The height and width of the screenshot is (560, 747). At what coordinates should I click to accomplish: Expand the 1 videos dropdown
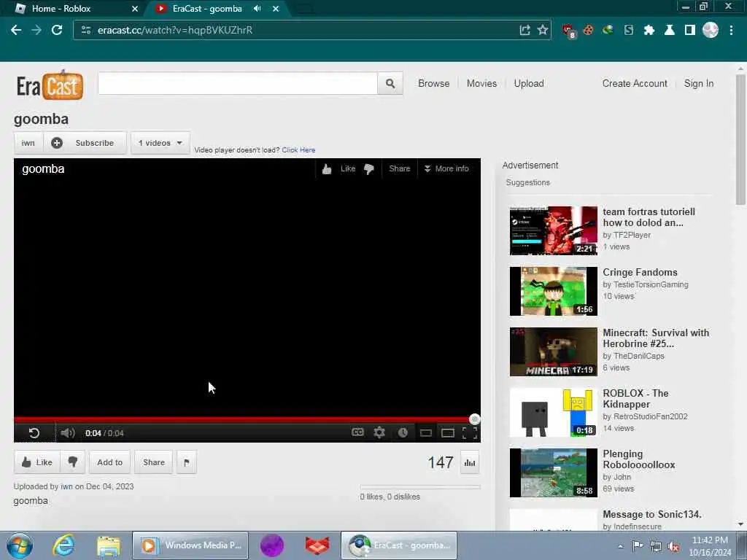(160, 143)
